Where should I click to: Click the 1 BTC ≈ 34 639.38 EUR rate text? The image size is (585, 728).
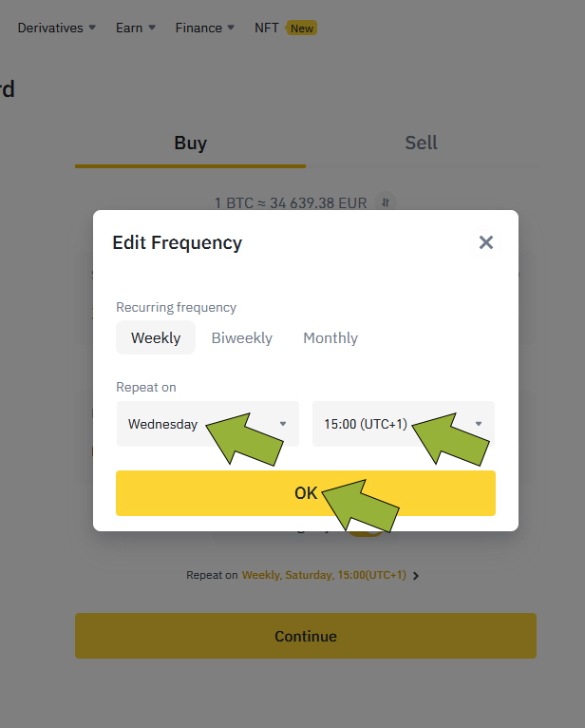point(291,202)
